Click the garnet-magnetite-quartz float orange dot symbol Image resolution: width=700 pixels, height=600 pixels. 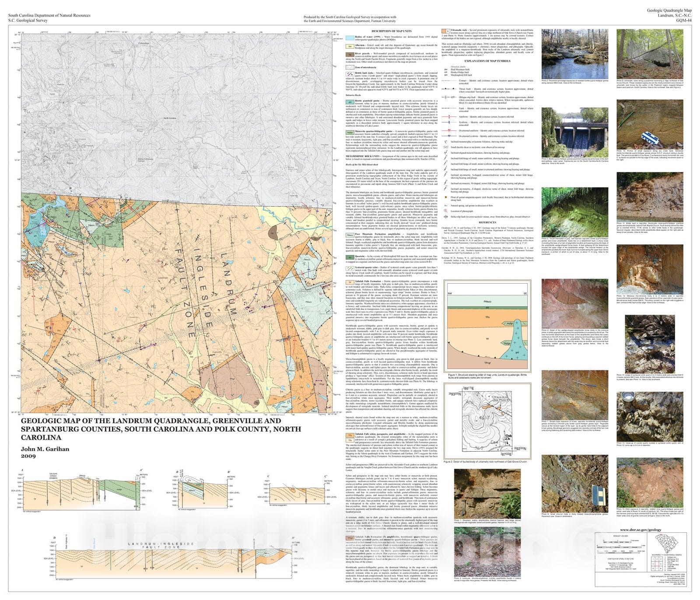coord(445,198)
